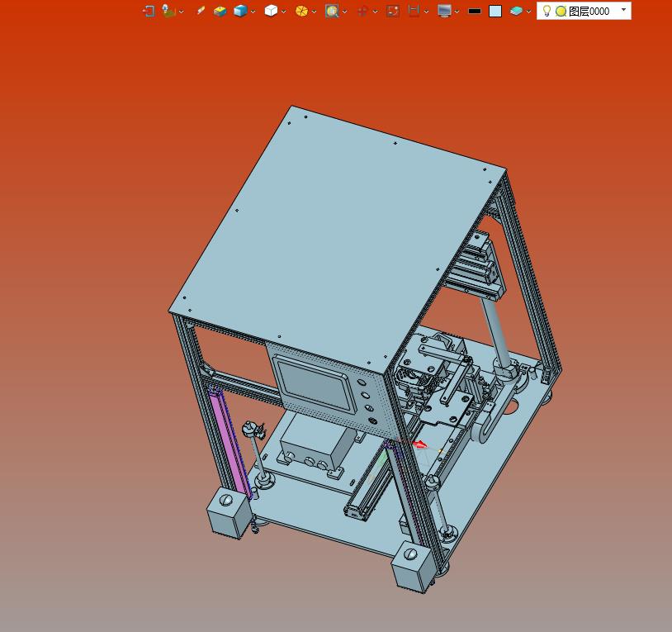Click the red square sketch icon
Image resolution: width=672 pixels, height=632 pixels.
click(x=393, y=11)
